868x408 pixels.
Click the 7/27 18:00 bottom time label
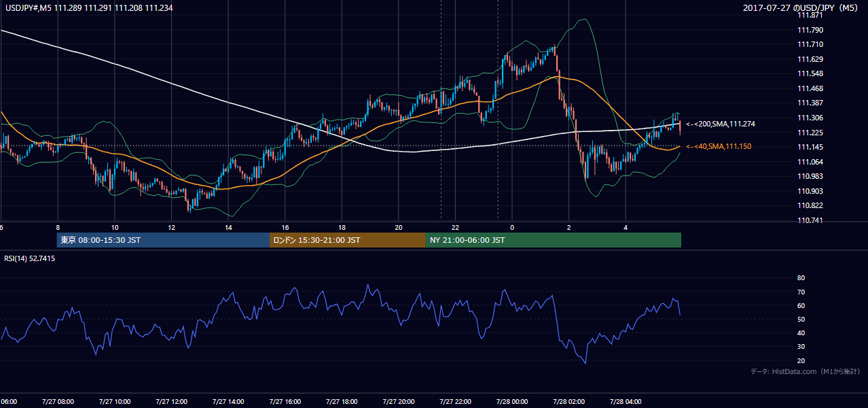coord(341,402)
